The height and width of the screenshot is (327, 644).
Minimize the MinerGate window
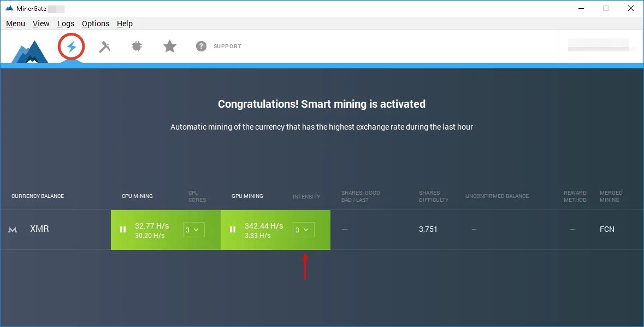tap(581, 8)
